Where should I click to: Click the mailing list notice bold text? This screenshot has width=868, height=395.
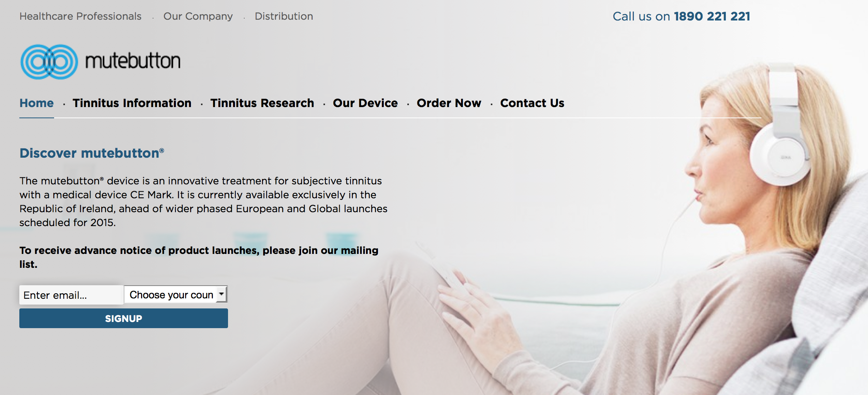199,257
